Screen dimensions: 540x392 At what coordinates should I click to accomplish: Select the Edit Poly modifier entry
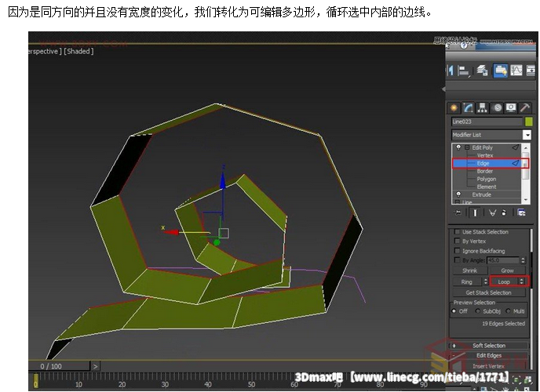click(482, 147)
